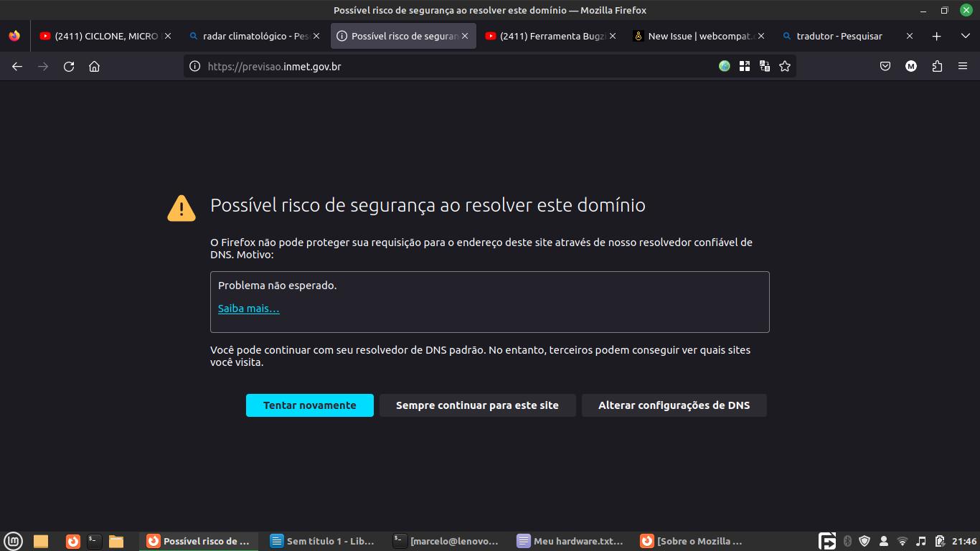The height and width of the screenshot is (551, 980).
Task: Toggle Bluetooth from the system tray
Action: click(847, 541)
